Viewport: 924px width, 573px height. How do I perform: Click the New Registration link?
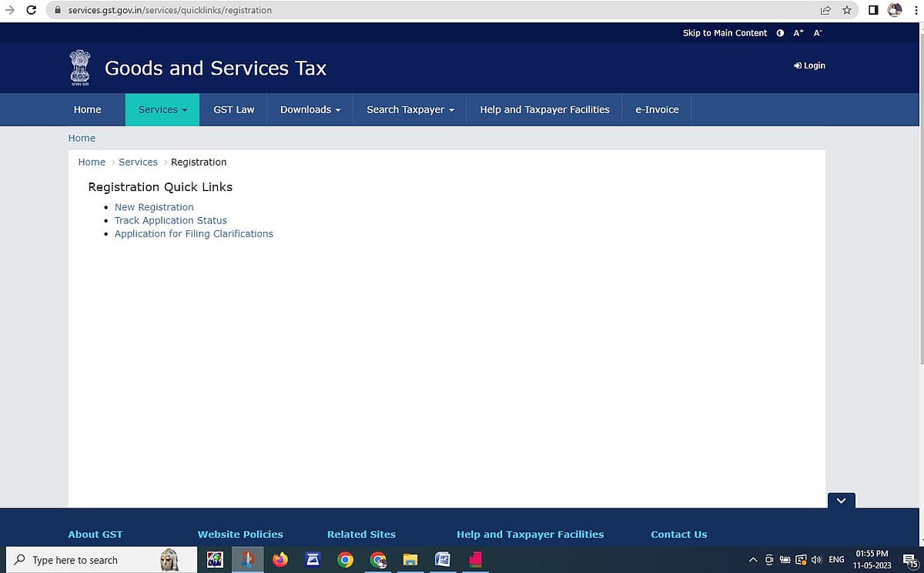(154, 207)
